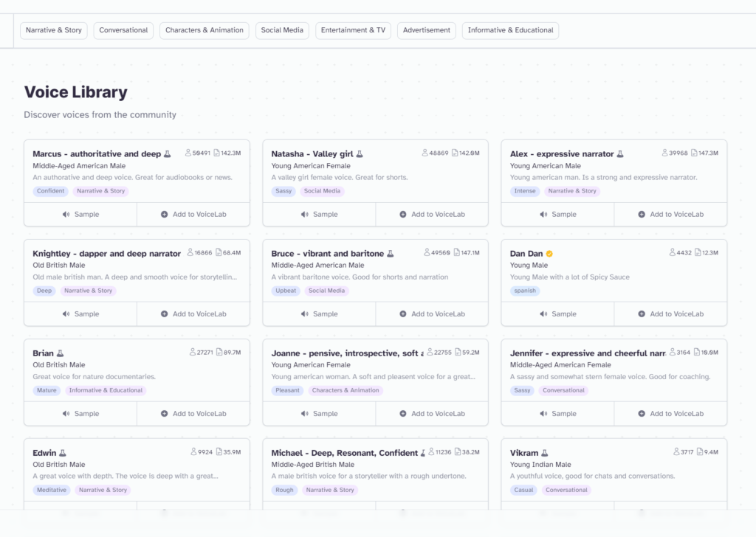Select the Narrative & Story filter
756x537 pixels.
pos(53,30)
